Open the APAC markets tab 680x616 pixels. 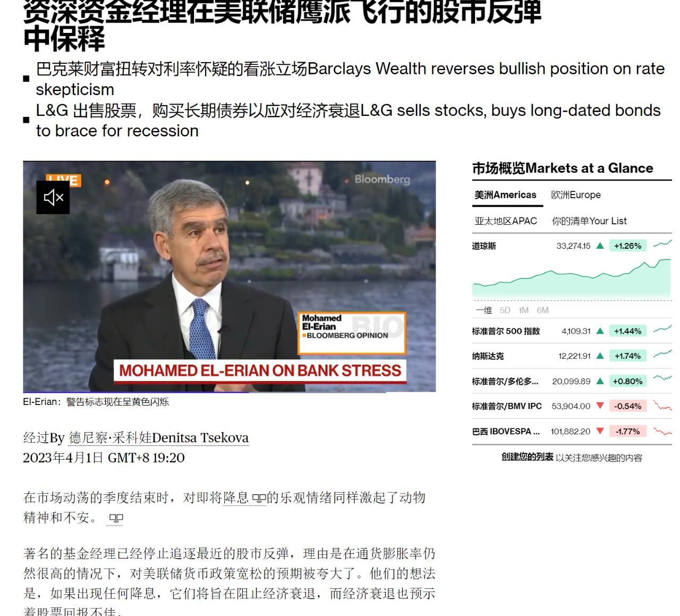506,221
